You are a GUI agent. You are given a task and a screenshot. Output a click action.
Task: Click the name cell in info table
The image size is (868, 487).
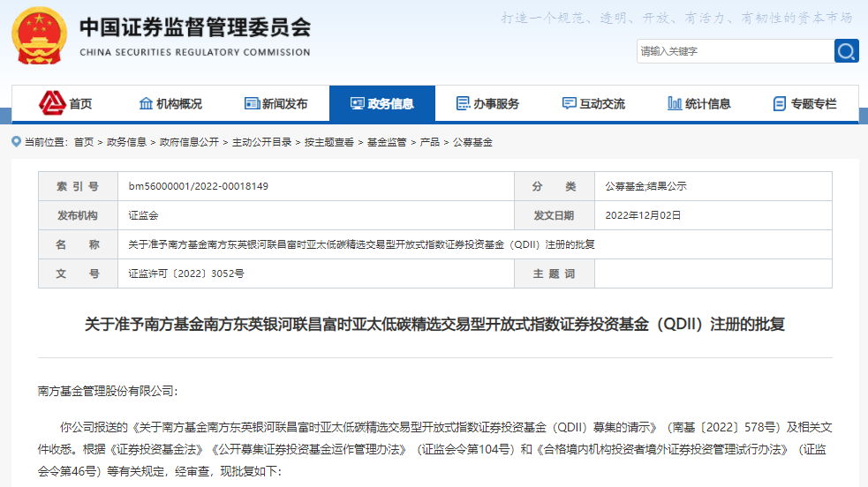(475, 244)
